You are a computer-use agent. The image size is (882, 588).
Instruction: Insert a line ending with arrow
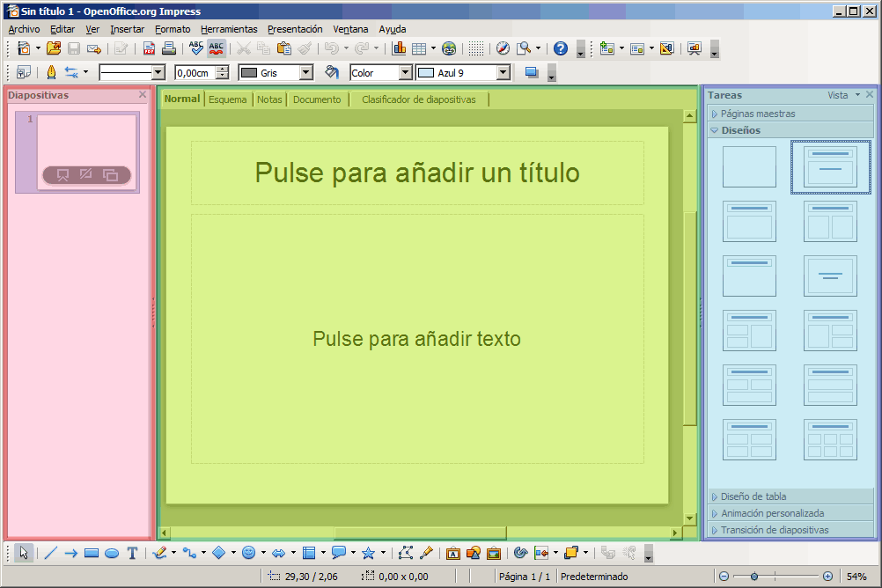71,553
